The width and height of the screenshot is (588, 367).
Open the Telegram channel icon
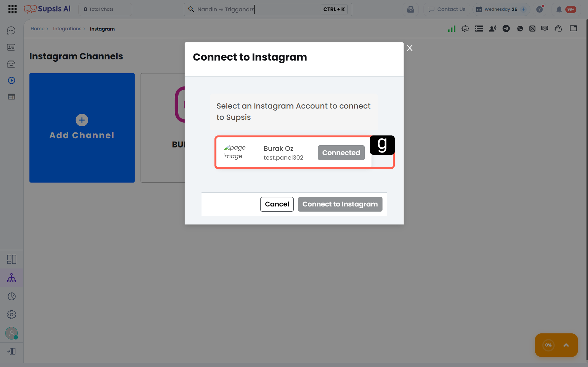pos(506,29)
